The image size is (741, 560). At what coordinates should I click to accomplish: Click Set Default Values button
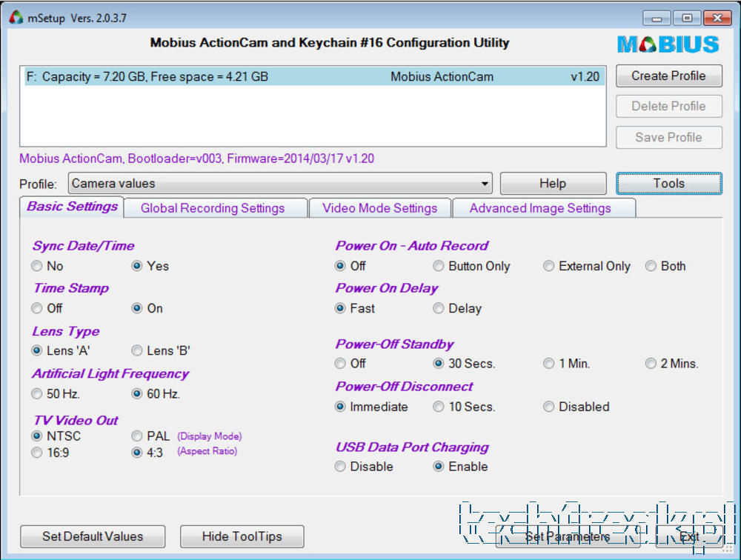click(93, 536)
